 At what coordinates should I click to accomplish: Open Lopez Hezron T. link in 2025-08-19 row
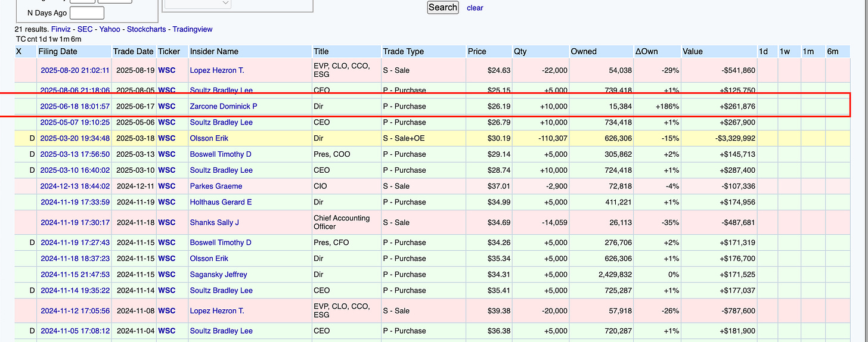[217, 70]
